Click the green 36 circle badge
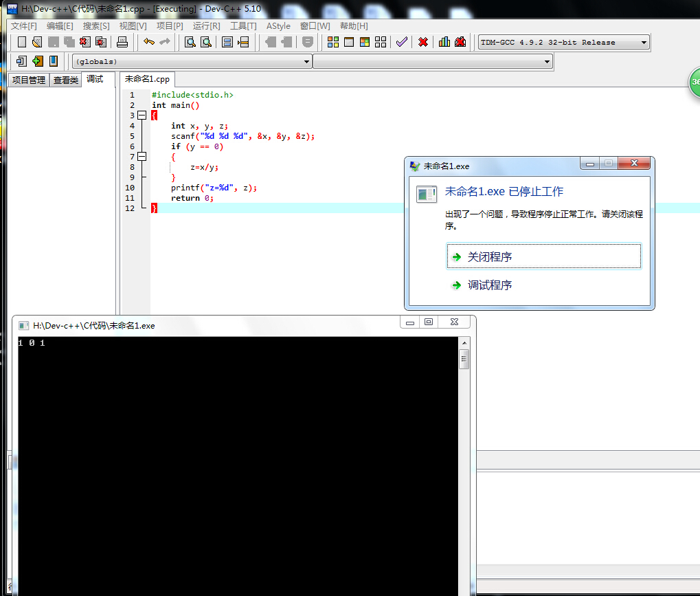This screenshot has width=700, height=596. click(x=695, y=82)
